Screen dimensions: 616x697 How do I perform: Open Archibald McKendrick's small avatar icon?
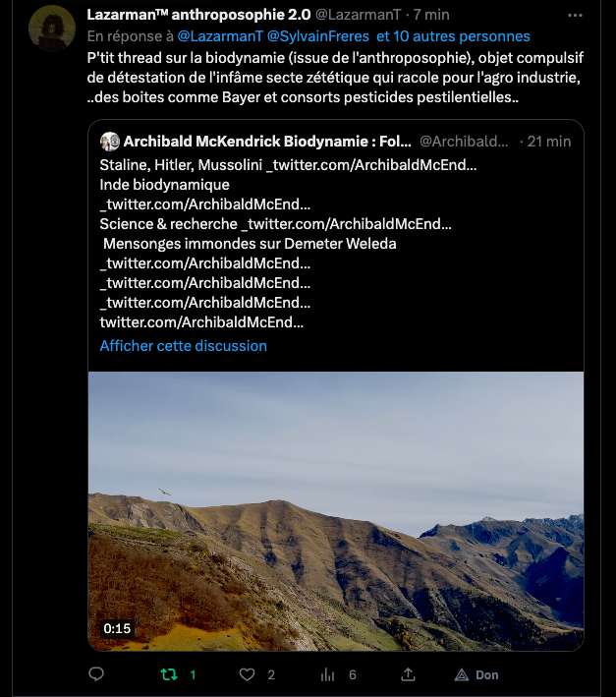tap(110, 142)
